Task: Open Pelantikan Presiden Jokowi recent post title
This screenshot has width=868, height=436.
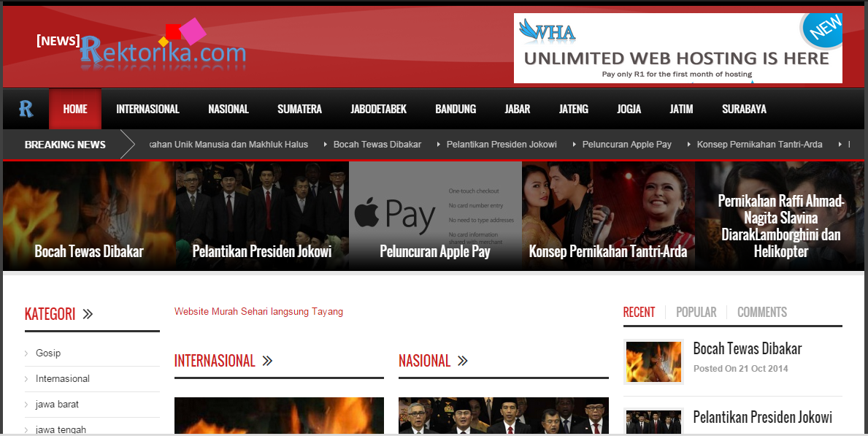Action: click(762, 417)
